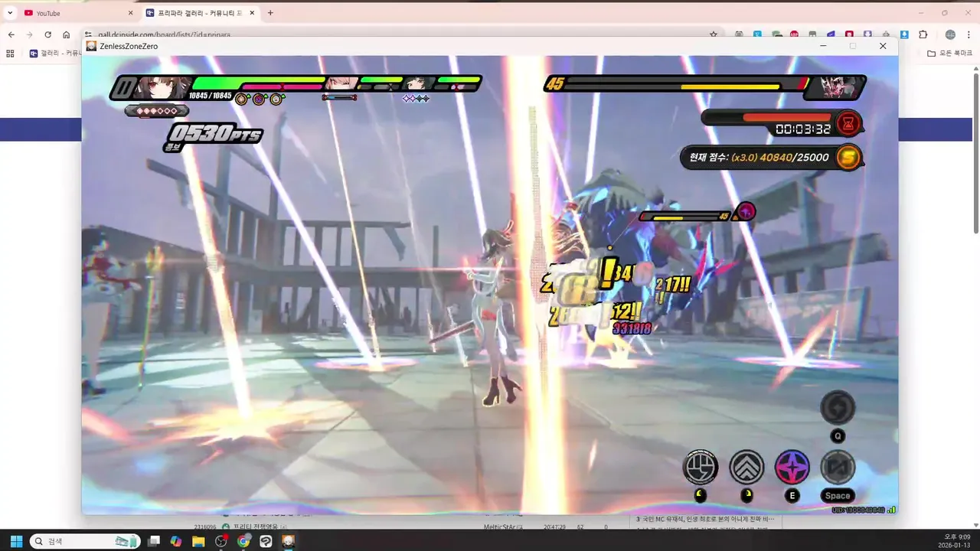The height and width of the screenshot is (551, 980).
Task: Switch to the dark-haired third party member portrait
Action: point(417,83)
